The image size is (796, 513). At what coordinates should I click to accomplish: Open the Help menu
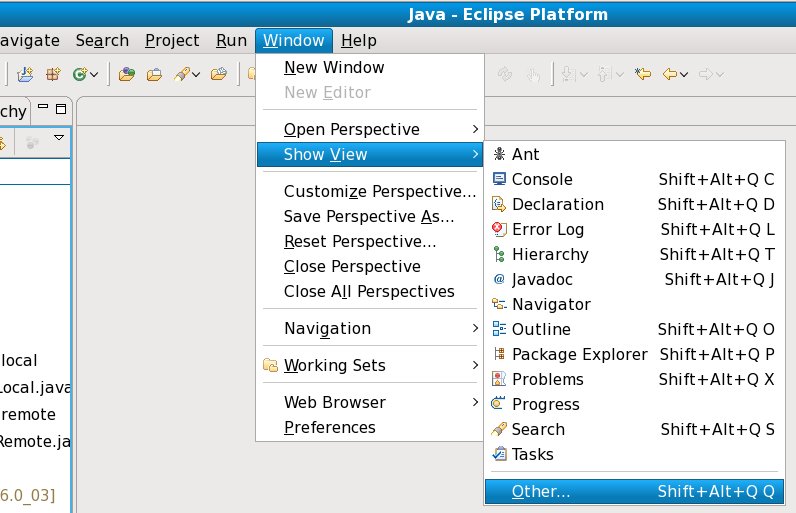point(358,40)
